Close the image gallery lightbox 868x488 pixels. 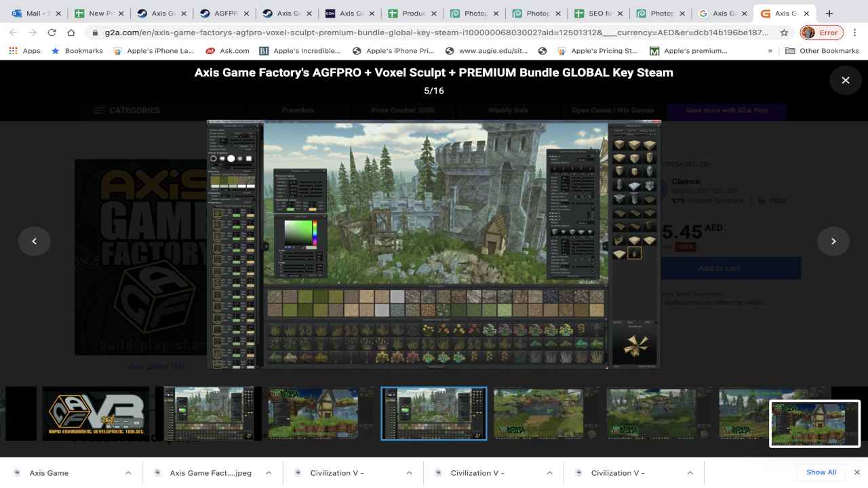tap(846, 80)
